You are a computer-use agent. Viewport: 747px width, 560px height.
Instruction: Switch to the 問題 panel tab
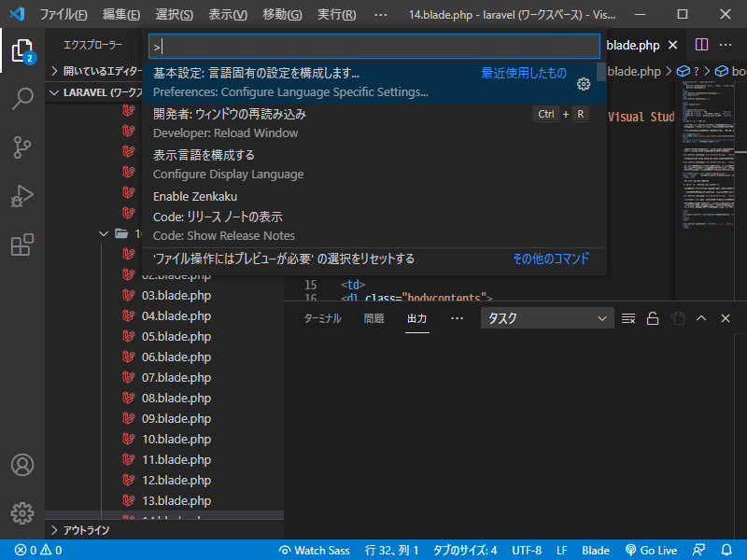374,318
